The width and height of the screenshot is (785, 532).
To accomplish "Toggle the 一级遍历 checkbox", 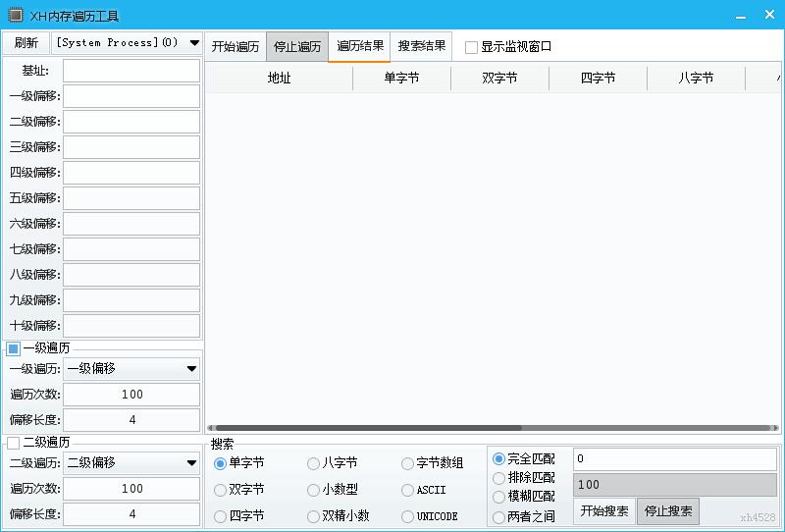I will click(x=14, y=348).
